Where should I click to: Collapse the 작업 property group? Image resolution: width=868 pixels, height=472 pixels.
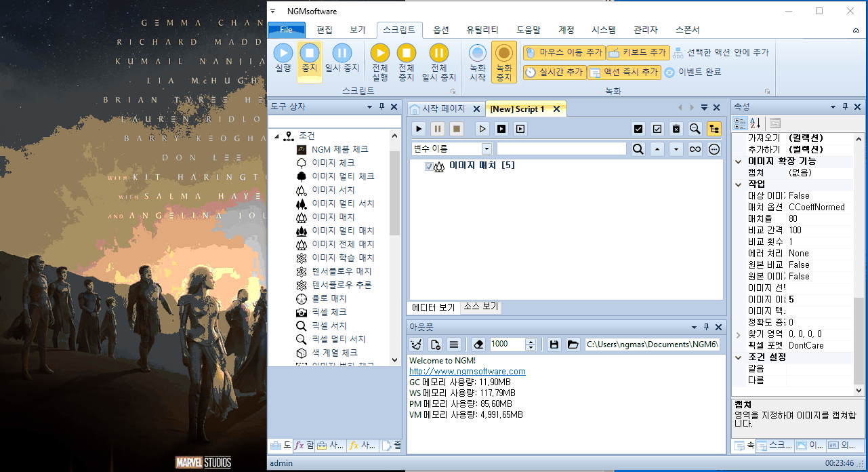[739, 184]
